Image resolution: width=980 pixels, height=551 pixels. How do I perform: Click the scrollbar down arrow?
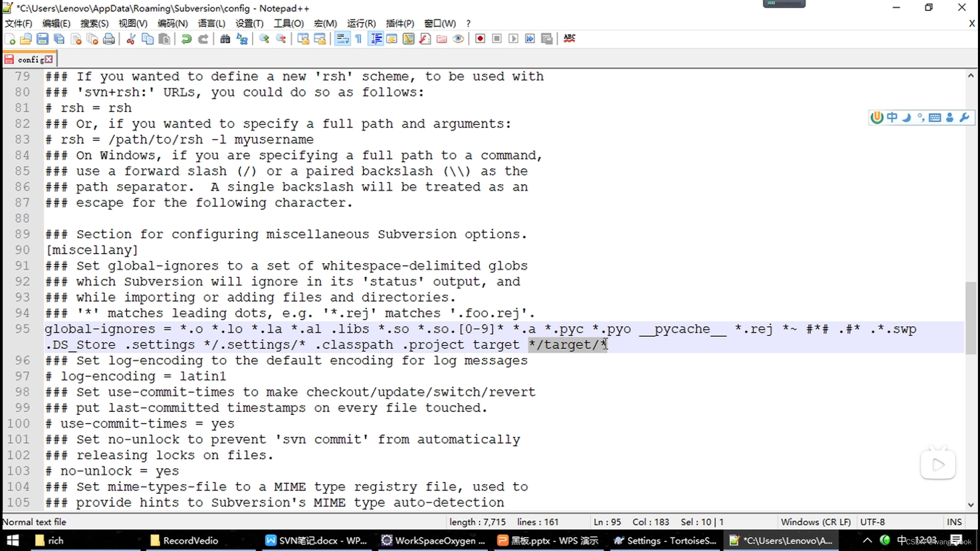pos(970,505)
